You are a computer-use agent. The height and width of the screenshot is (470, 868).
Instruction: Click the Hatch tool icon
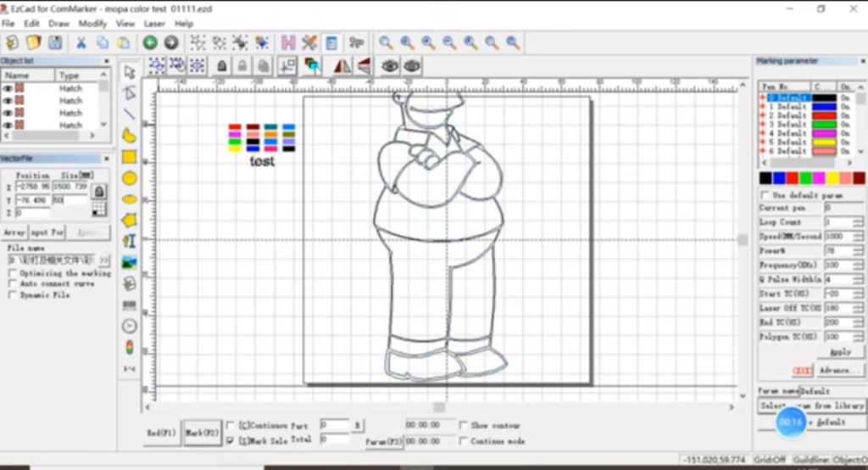(288, 42)
